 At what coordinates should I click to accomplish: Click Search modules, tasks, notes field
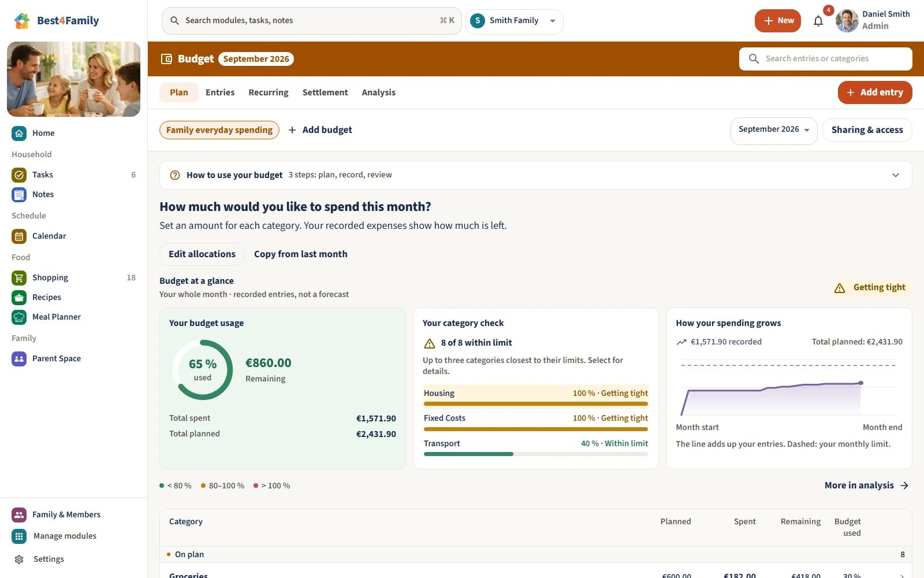tap(312, 21)
